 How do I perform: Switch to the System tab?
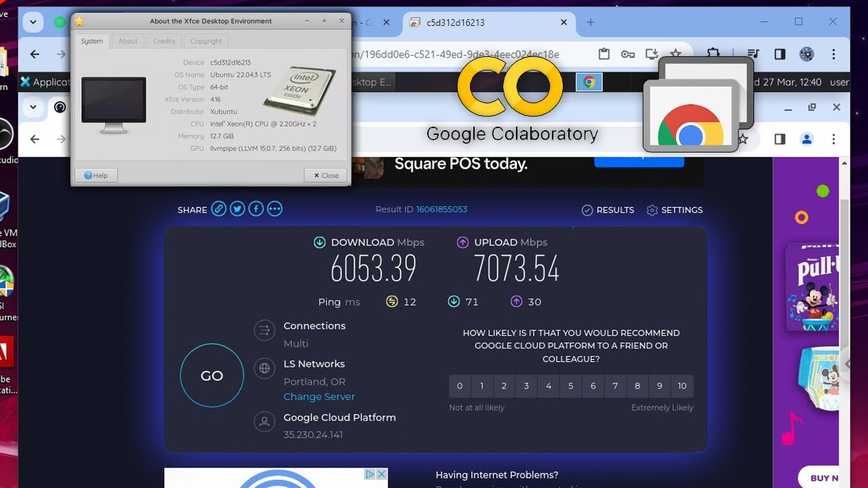tap(92, 41)
